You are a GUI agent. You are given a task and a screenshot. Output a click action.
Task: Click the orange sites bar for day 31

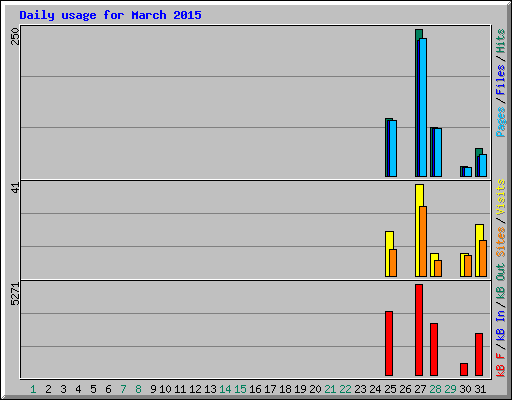(483, 258)
